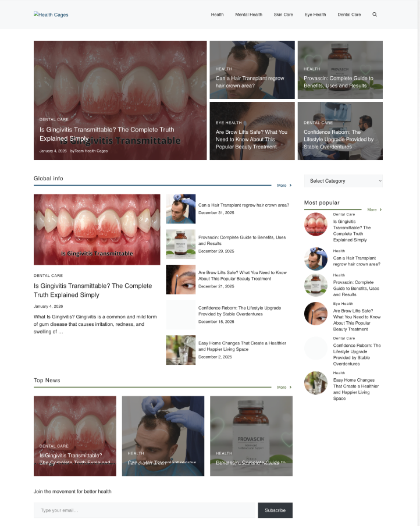Click the Health Cages logo

51,15
